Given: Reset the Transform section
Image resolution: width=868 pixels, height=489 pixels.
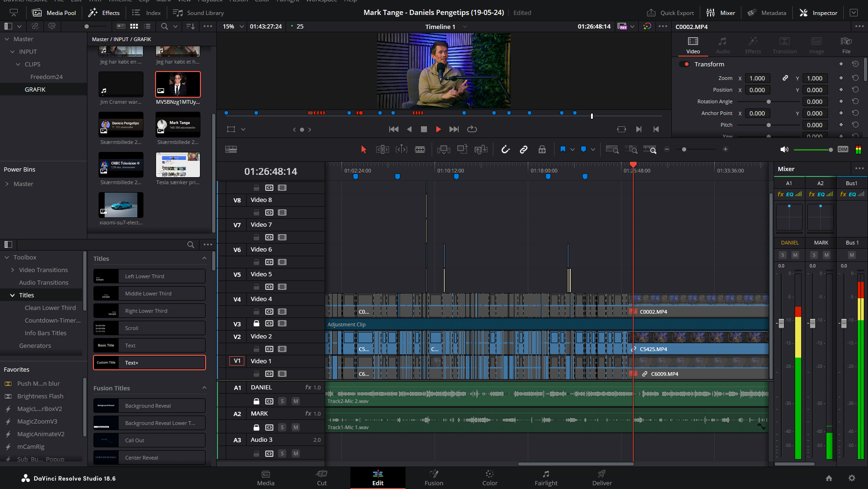Looking at the screenshot, I should pos(855,64).
